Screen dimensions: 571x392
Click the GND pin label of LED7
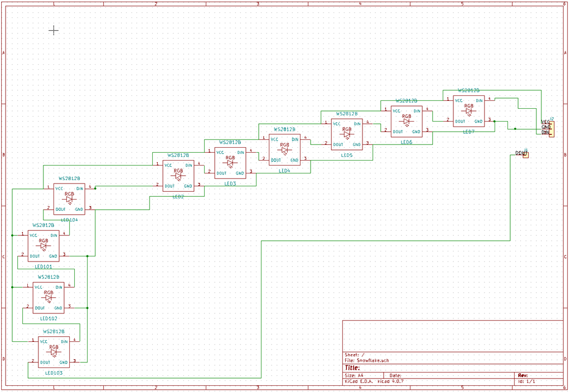(x=478, y=122)
